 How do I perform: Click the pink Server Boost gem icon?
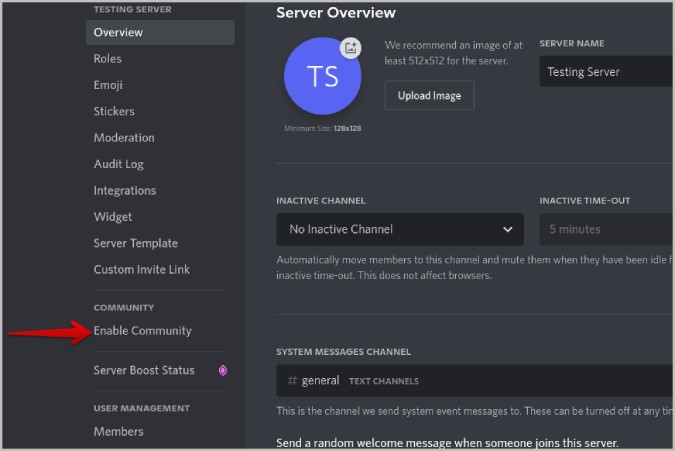coord(223,370)
